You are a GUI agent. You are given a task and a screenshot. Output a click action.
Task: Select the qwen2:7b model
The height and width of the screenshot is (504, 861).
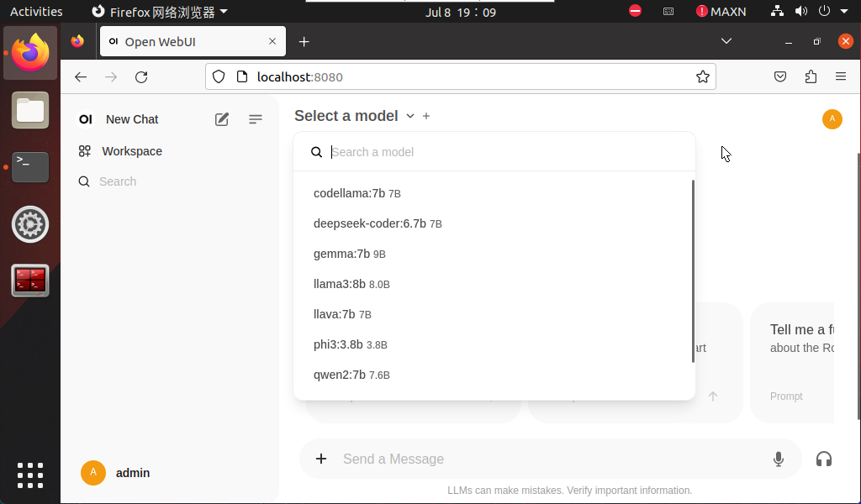340,375
